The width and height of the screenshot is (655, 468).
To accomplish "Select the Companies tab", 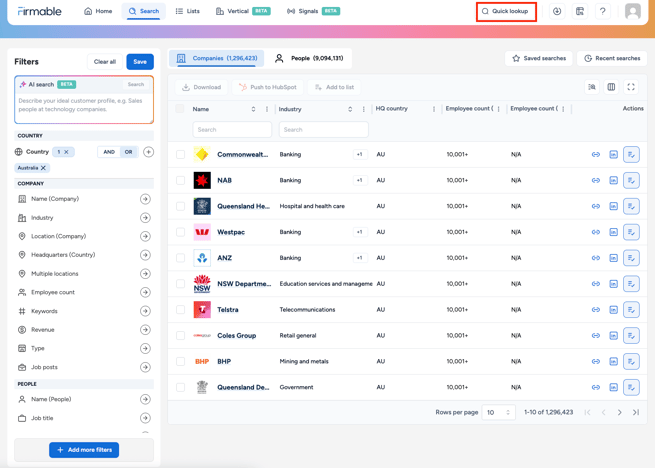I will (x=217, y=58).
